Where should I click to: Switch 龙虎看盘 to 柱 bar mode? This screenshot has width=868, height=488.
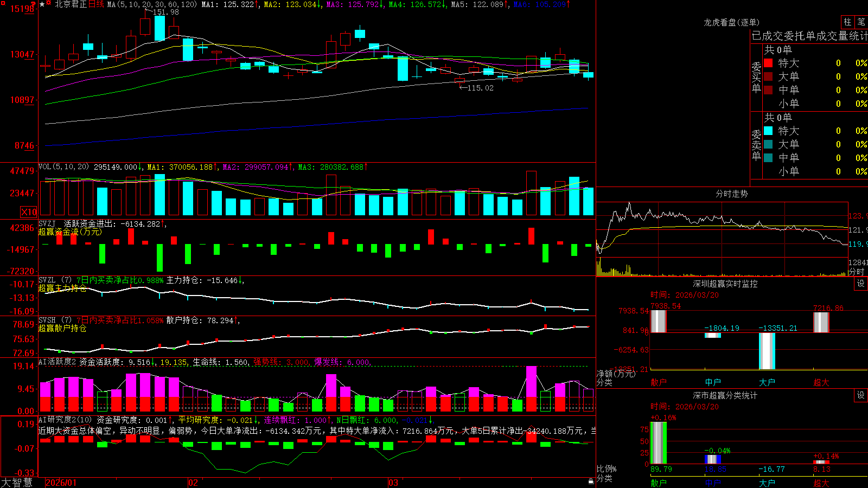click(x=847, y=22)
